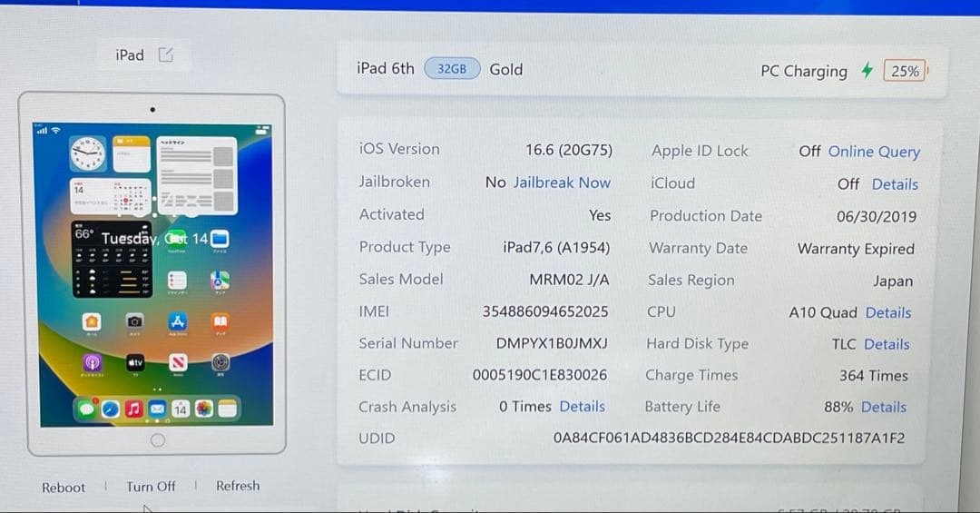Click the green charging lightning bolt icon
980x513 pixels.
coord(867,71)
